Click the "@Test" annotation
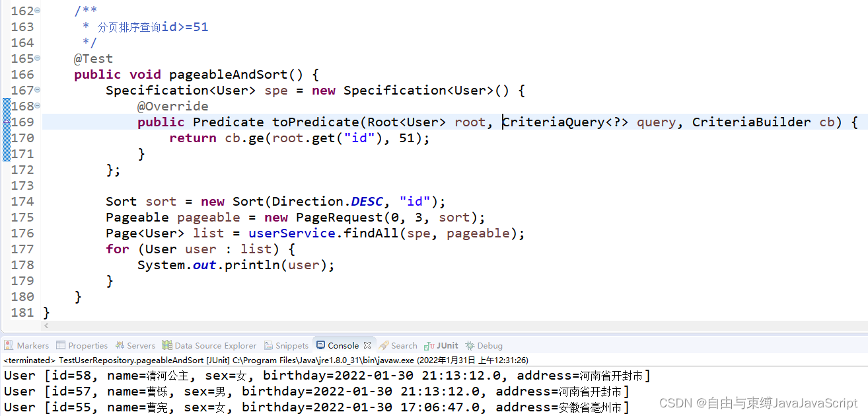 tap(93, 59)
